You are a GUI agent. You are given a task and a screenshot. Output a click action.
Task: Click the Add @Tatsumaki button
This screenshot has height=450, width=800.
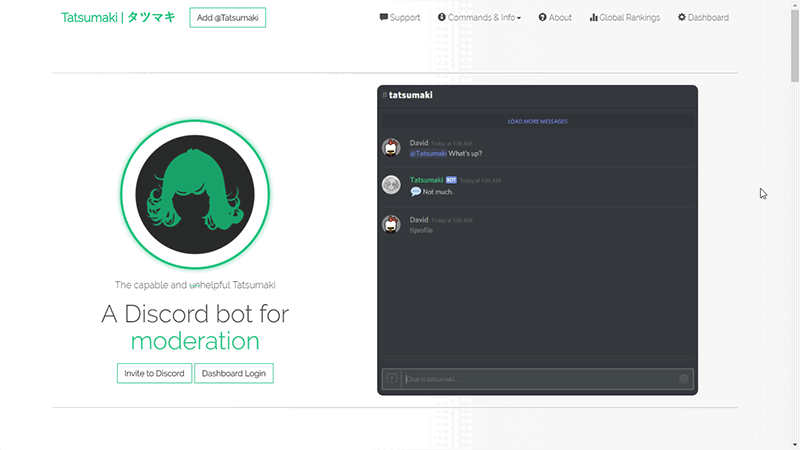[227, 18]
